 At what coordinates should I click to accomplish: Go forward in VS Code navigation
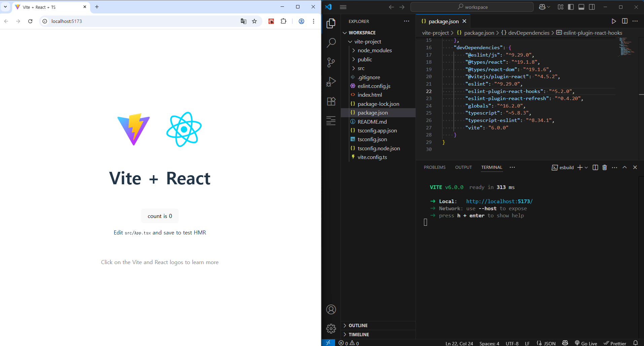[402, 7]
